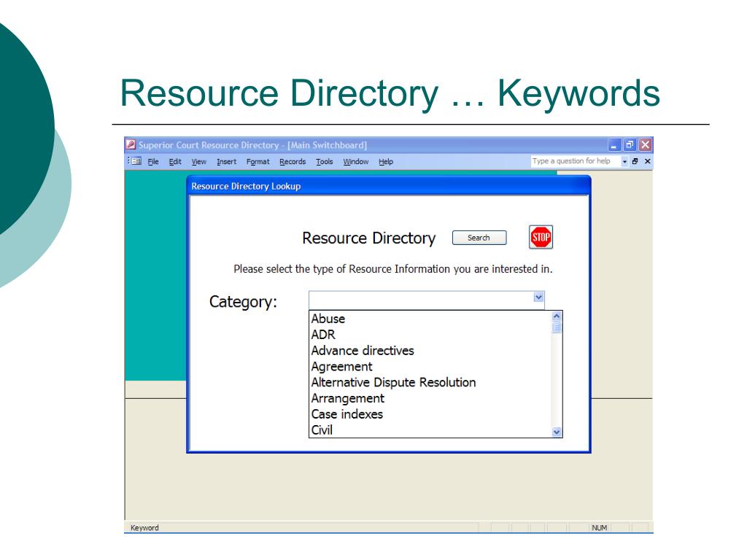Choose 'Arrangement' in the category list
The width and height of the screenshot is (747, 560).
point(430,398)
